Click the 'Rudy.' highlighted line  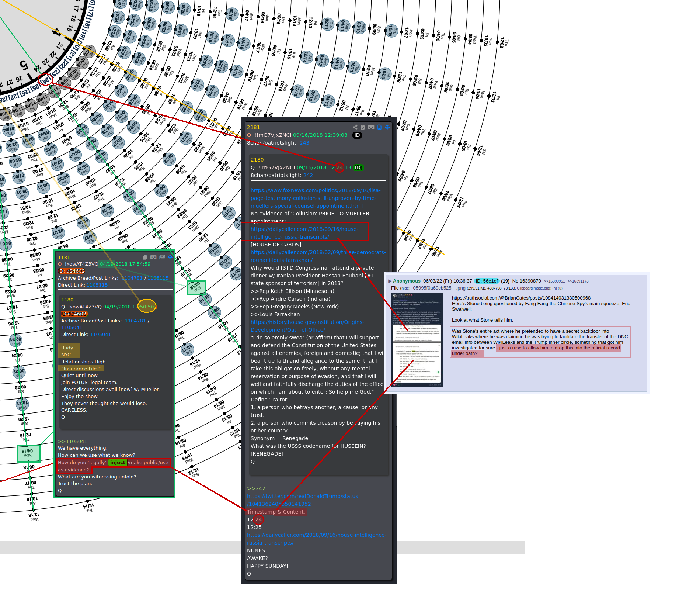pyautogui.click(x=67, y=348)
